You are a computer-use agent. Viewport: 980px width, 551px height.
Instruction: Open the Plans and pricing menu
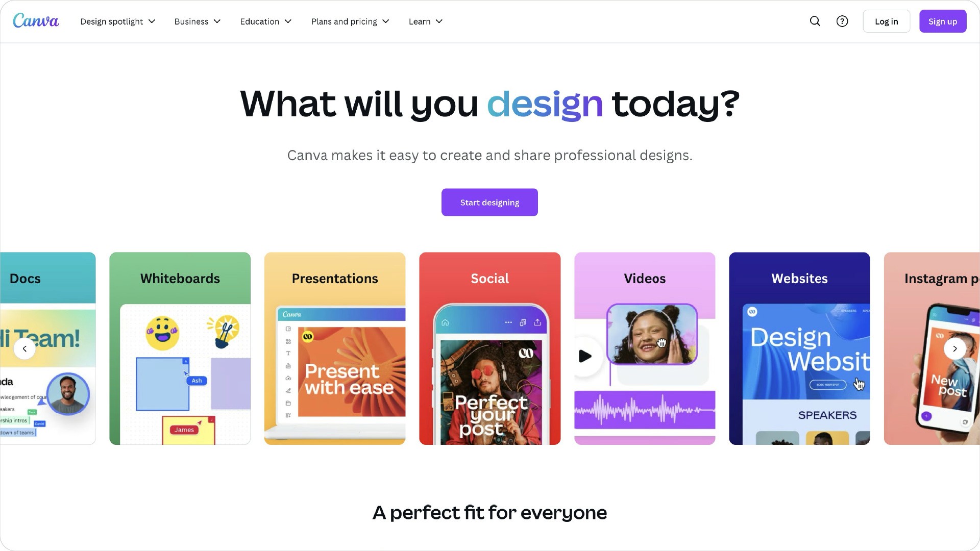[x=349, y=21]
